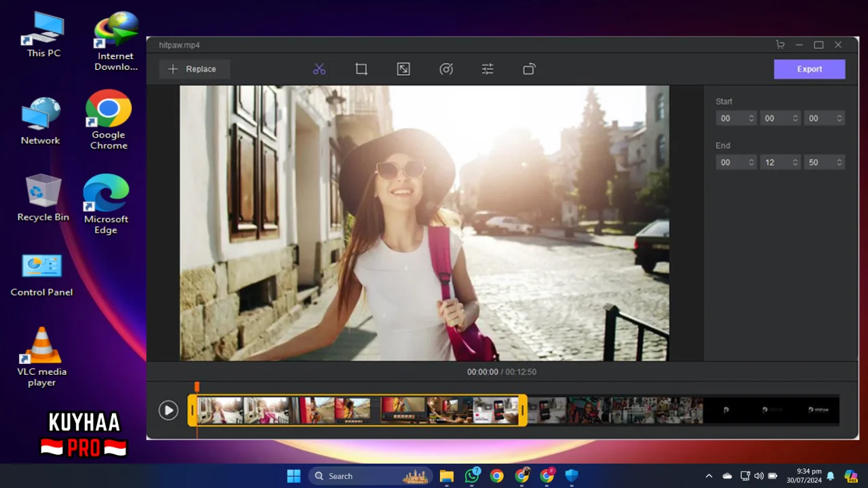Click the End minutes field showing 12
Viewport: 868px width, 488px height.
coord(780,163)
